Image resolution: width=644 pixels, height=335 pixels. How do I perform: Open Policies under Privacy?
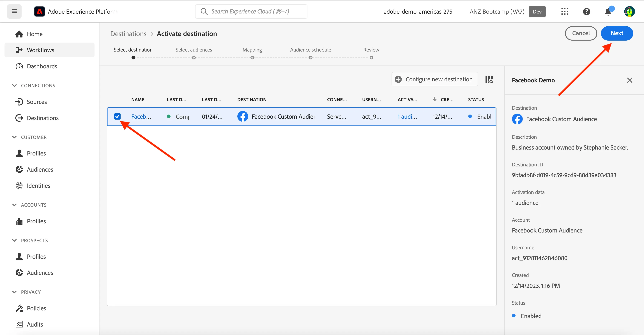[x=49, y=308]
